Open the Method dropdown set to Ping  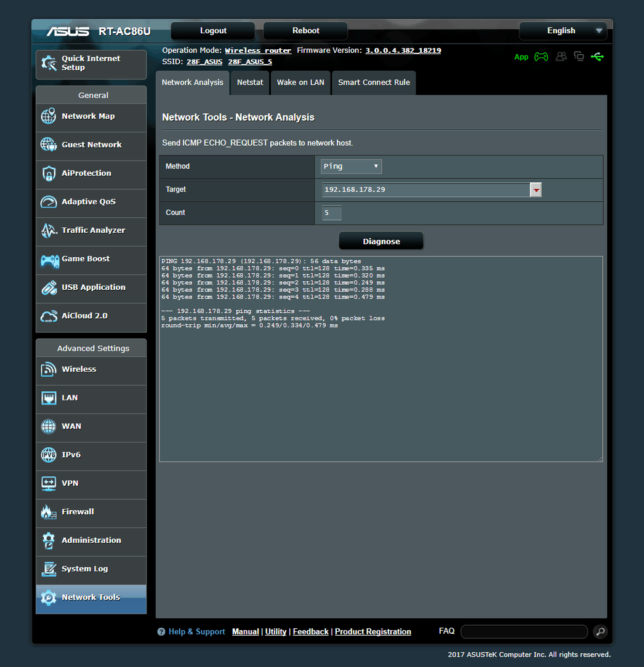click(351, 166)
